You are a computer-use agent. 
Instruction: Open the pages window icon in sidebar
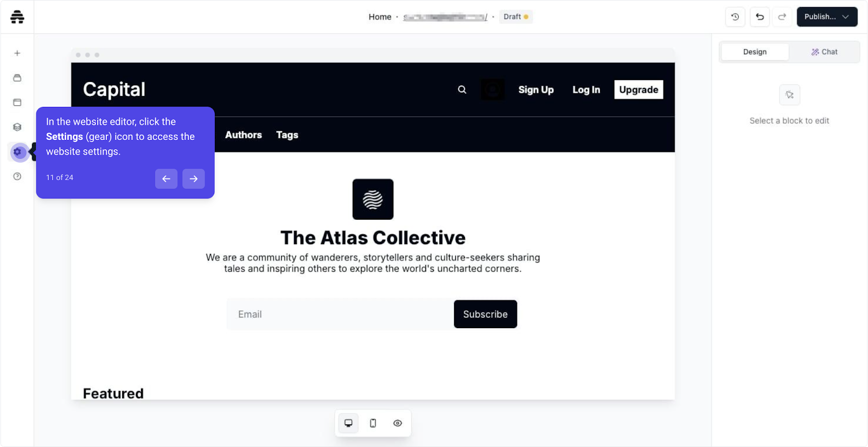tap(17, 102)
